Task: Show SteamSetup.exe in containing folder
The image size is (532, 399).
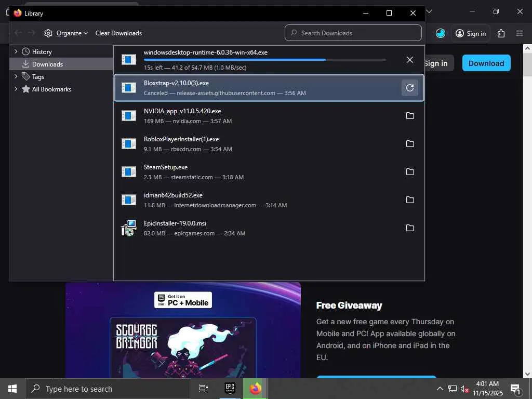Action: (410, 171)
